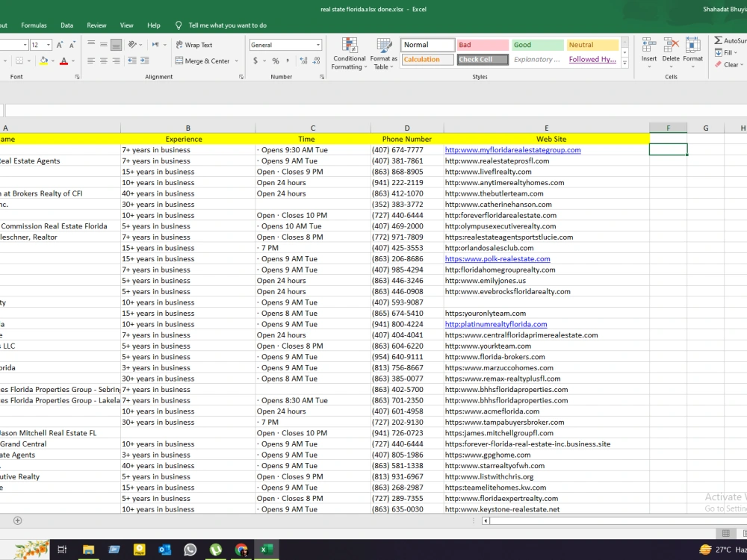The height and width of the screenshot is (560, 747).
Task: Open polk-realestate.com hyperlink
Action: 498,259
